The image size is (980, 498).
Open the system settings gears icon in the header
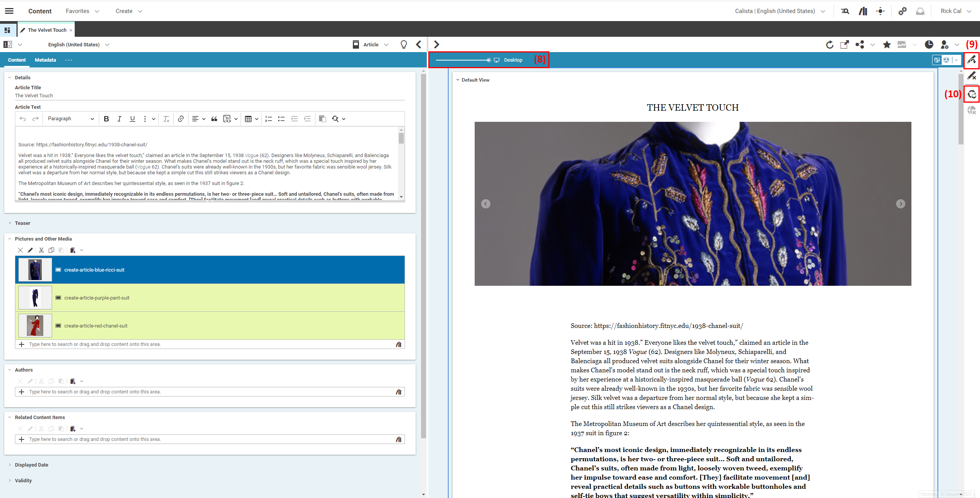pyautogui.click(x=902, y=11)
